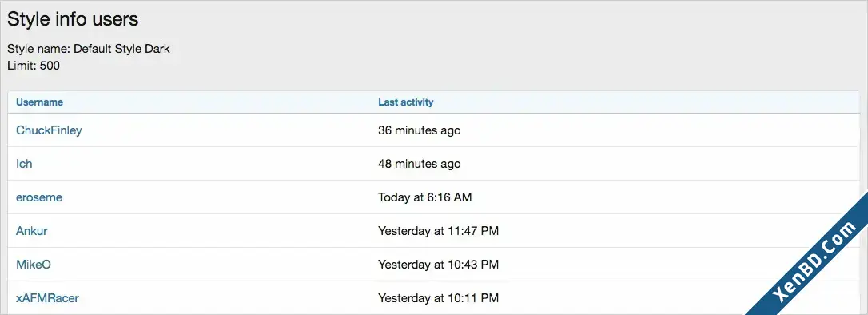Click the 'Default Style Dark' value text
This screenshot has height=315, width=868.
pyautogui.click(x=121, y=49)
